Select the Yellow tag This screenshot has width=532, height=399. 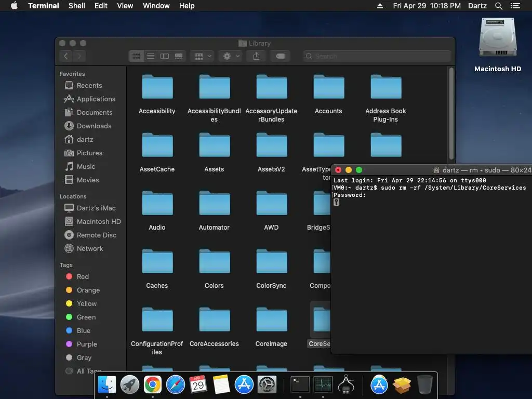coord(81,303)
